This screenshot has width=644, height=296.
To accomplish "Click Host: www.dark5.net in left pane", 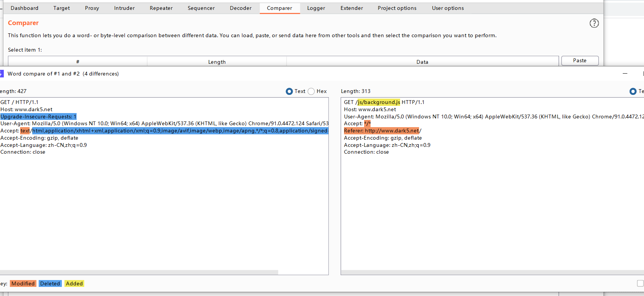I will click(x=27, y=109).
